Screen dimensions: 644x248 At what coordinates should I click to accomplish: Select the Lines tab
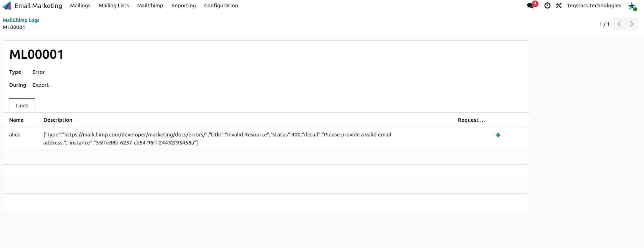(x=22, y=105)
